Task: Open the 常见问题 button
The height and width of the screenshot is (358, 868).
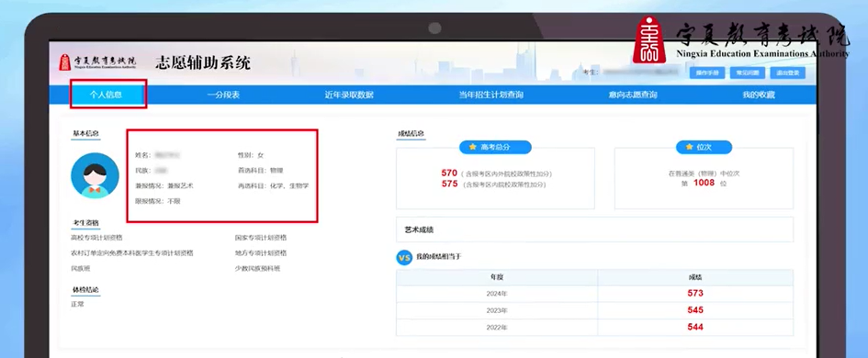Action: (x=748, y=73)
